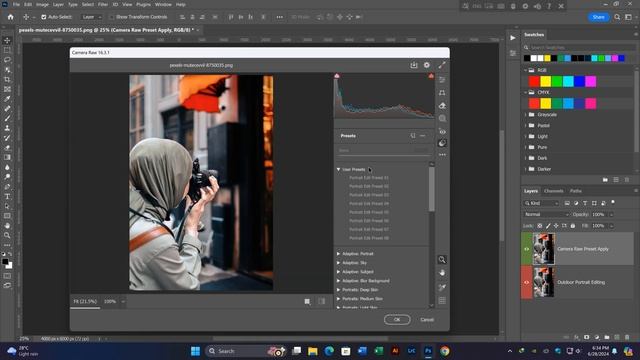
Task: Expand Adaptive: Blur Background preset group
Action: 338,281
